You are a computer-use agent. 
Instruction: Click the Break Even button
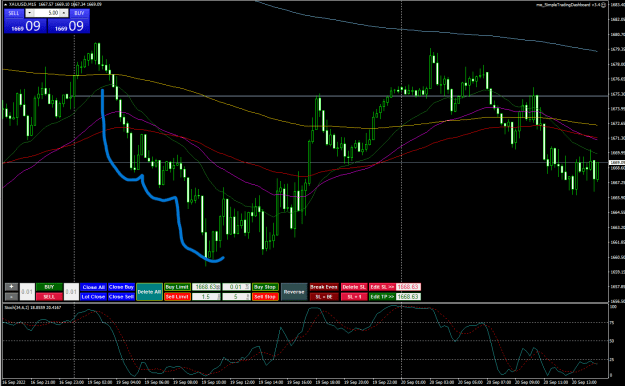pyautogui.click(x=324, y=287)
